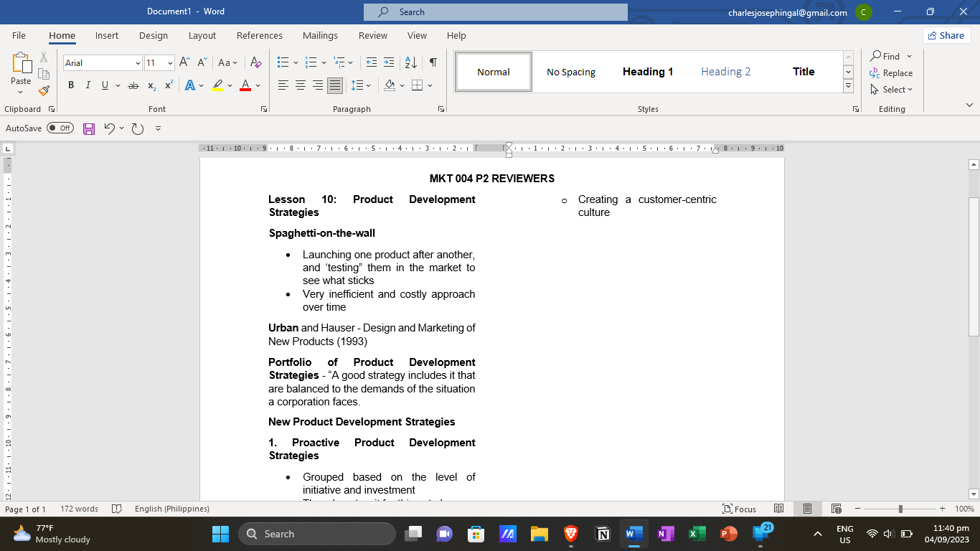Increase paragraph indent
The height and width of the screenshot is (551, 980).
(x=389, y=62)
